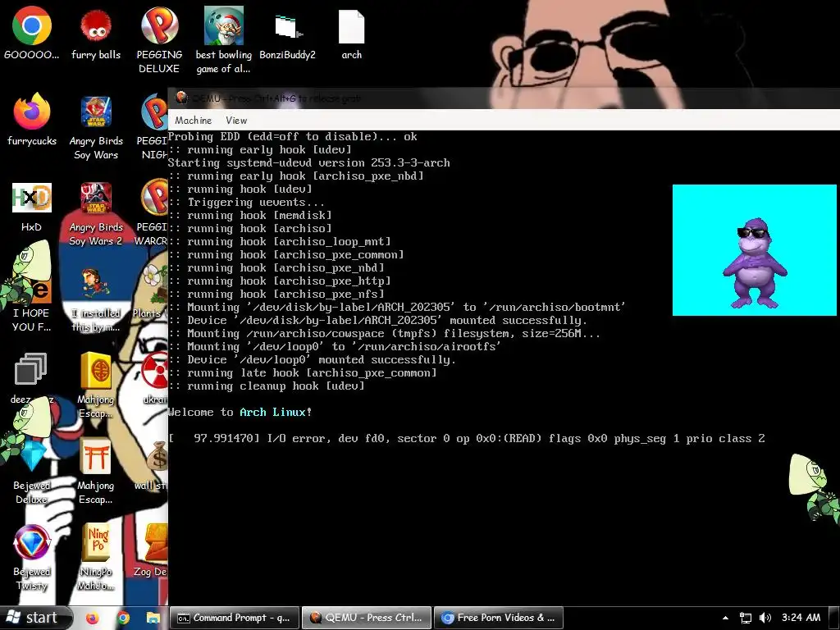This screenshot has width=840, height=630.
Task: Open File Explorer from the taskbar
Action: pyautogui.click(x=153, y=618)
